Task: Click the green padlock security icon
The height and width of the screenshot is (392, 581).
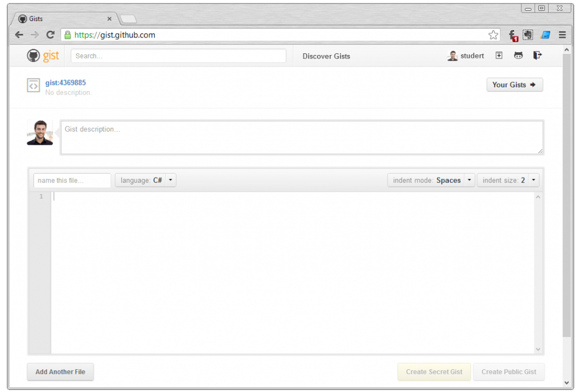Action: point(68,35)
